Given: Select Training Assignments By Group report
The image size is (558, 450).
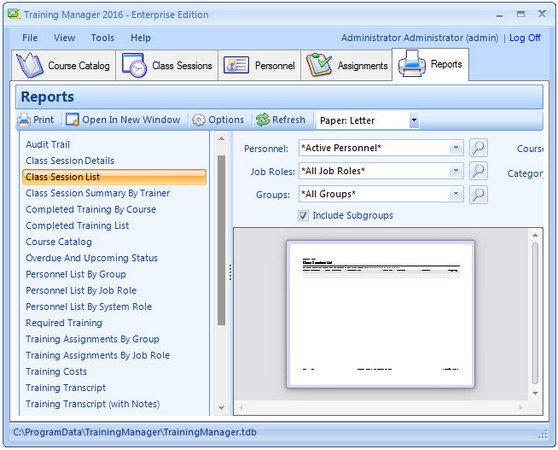Looking at the screenshot, I should [x=92, y=339].
